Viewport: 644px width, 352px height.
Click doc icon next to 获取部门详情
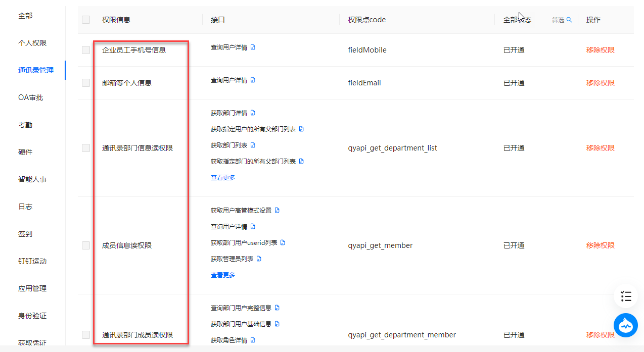253,113
